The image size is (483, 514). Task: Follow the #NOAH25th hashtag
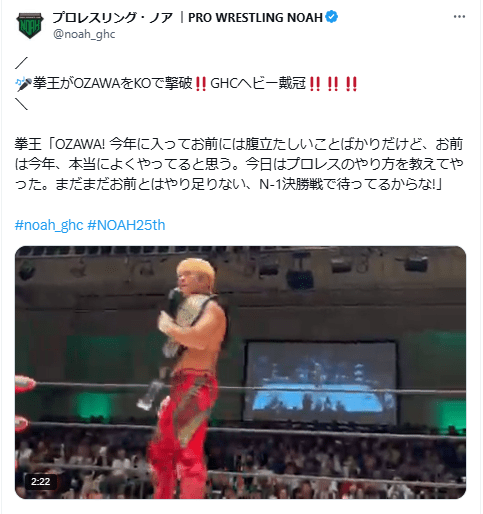point(126,225)
